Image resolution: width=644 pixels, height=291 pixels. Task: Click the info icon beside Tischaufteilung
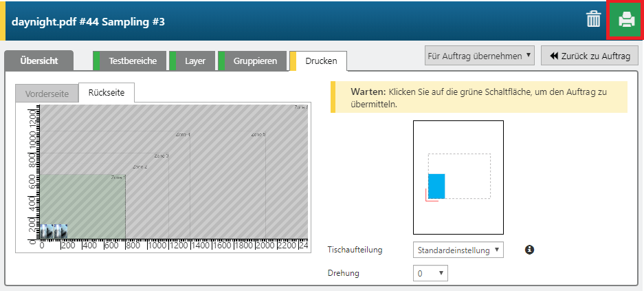tap(530, 250)
